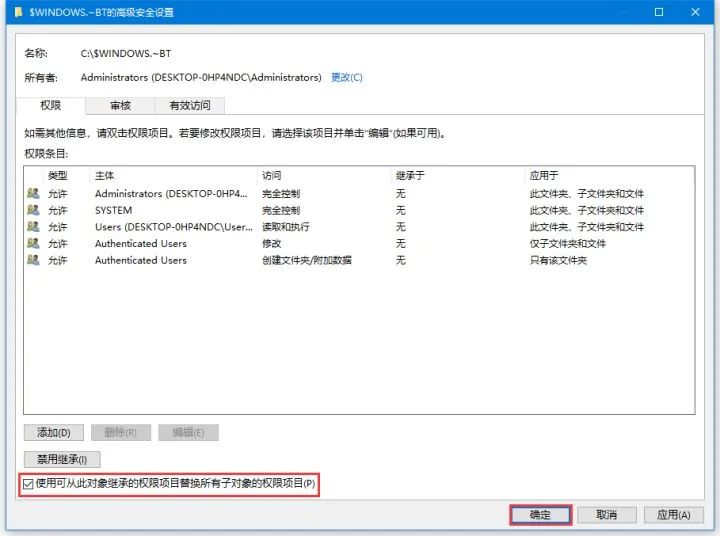Click the C:\$WINDOWS.~BT name text
The width and height of the screenshot is (720, 536).
(x=126, y=54)
